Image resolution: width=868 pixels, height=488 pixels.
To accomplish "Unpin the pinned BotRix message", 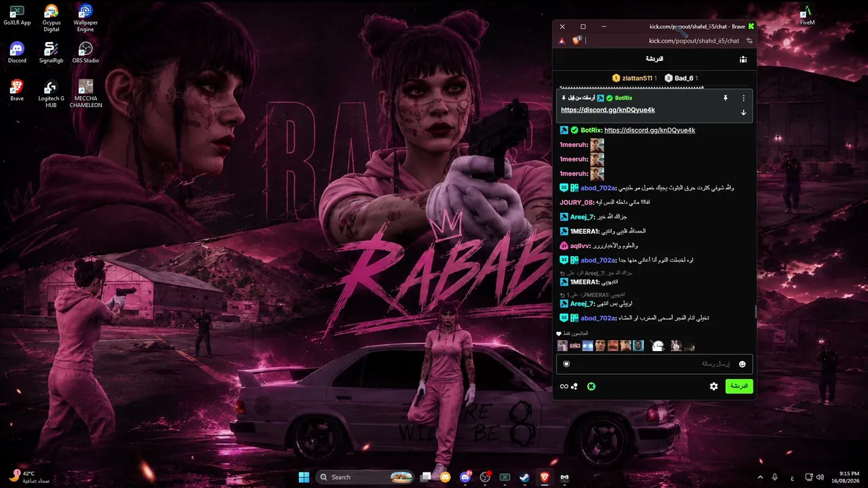I will [725, 98].
